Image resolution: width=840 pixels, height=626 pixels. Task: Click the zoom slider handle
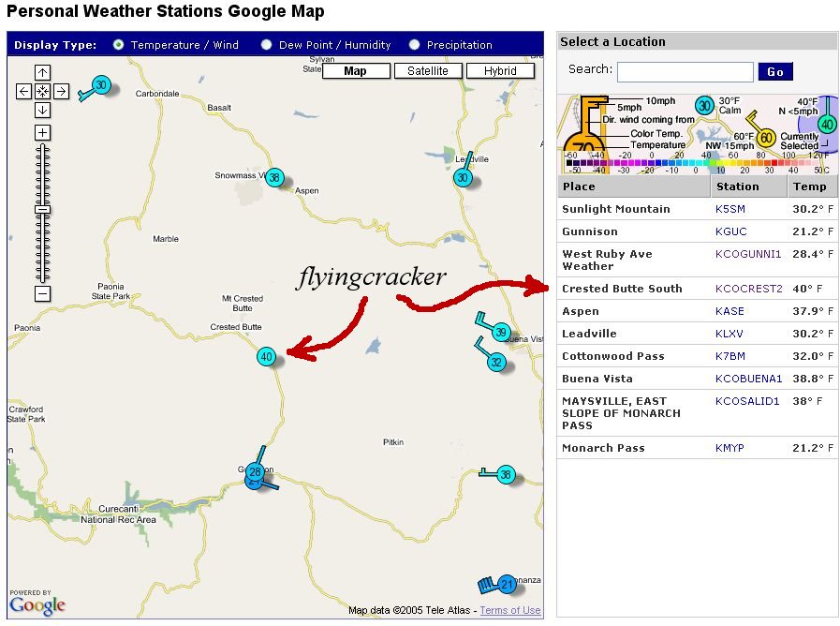42,210
